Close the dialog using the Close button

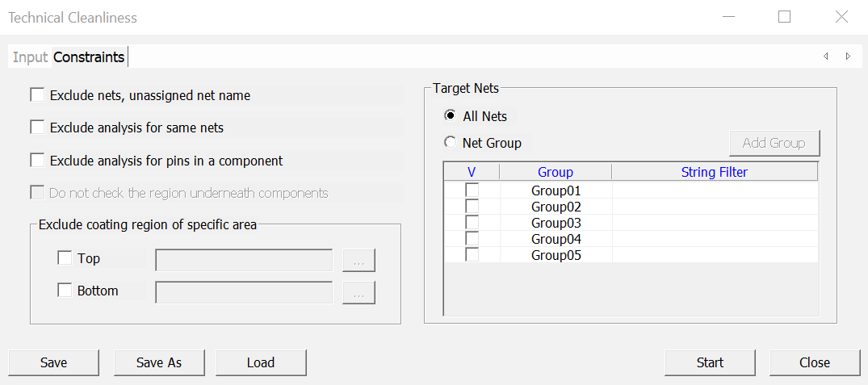(x=814, y=362)
